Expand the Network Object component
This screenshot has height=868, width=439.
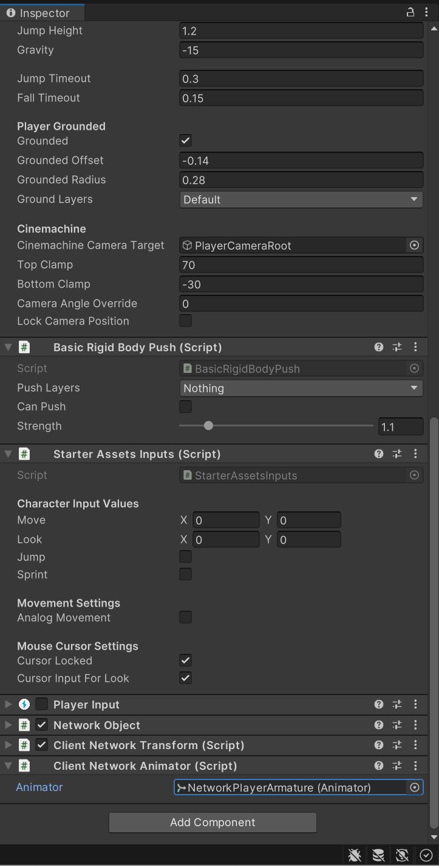[9, 725]
